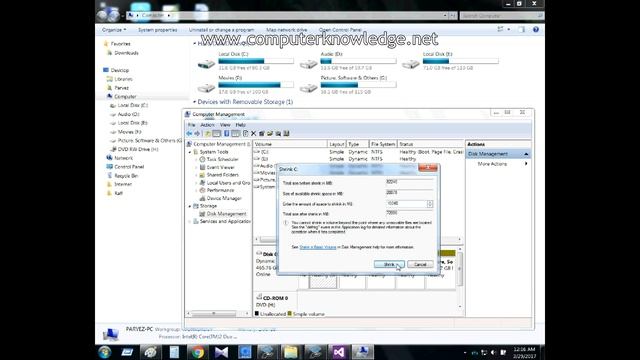Open Movies (F:) drive in Explorer
This screenshot has height=360, width=640.
pyautogui.click(x=245, y=85)
